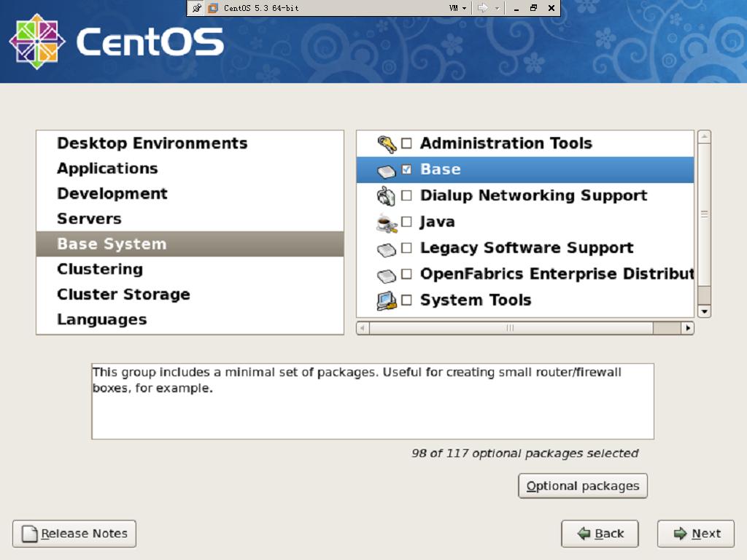
Task: Choose the Clustering category
Action: 190,269
